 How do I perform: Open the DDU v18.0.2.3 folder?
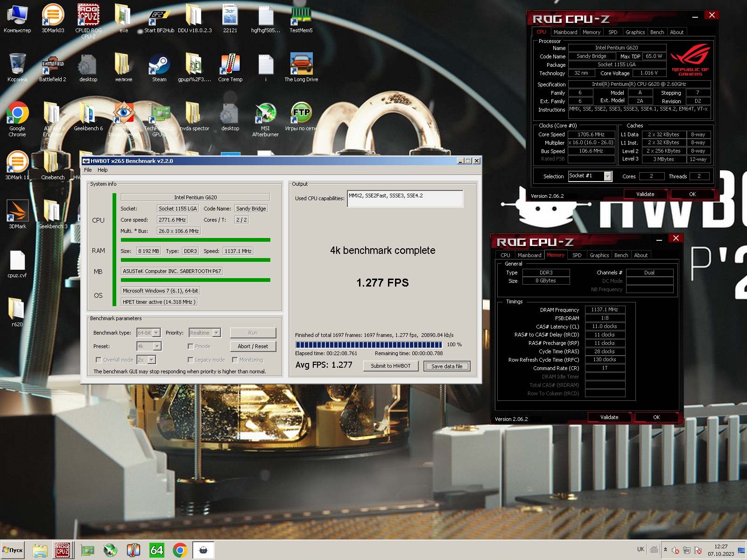[x=194, y=19]
